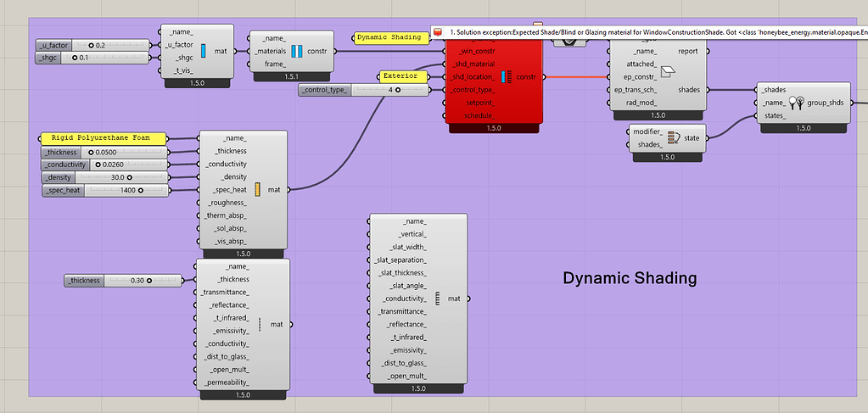868x413 pixels.
Task: Click the red window construction shade icon
Action: [x=507, y=77]
